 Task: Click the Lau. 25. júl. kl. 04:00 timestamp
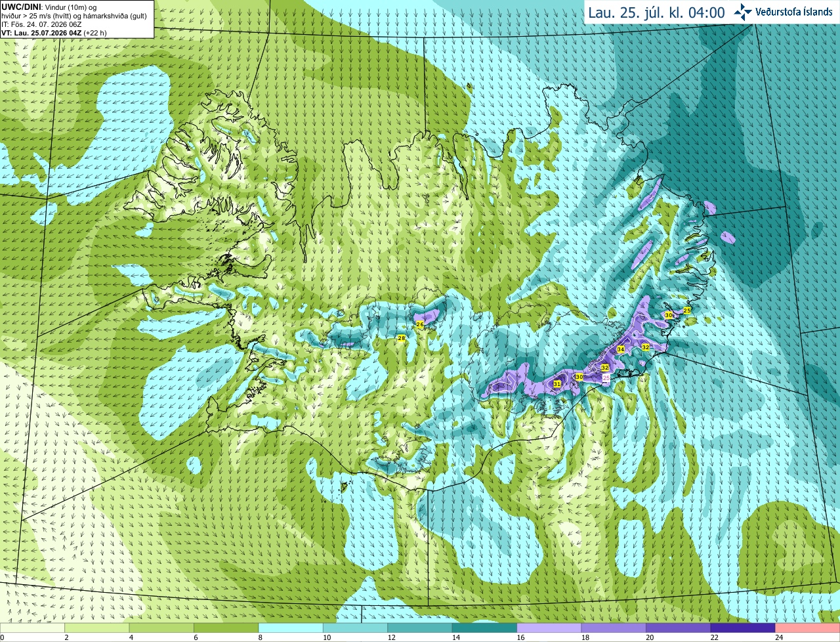[656, 12]
